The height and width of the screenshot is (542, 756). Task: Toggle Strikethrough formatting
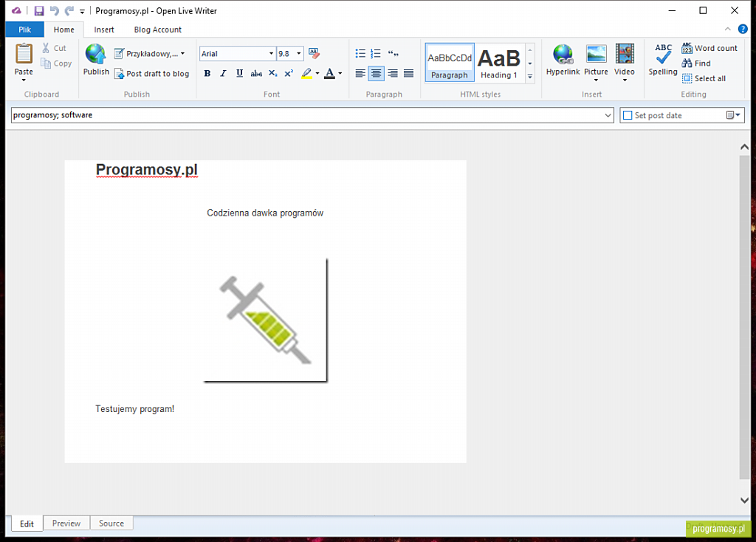256,73
